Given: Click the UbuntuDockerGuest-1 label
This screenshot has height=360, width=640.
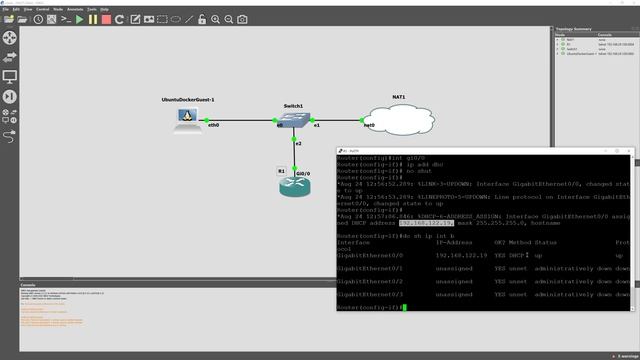Looking at the screenshot, I should (x=188, y=100).
